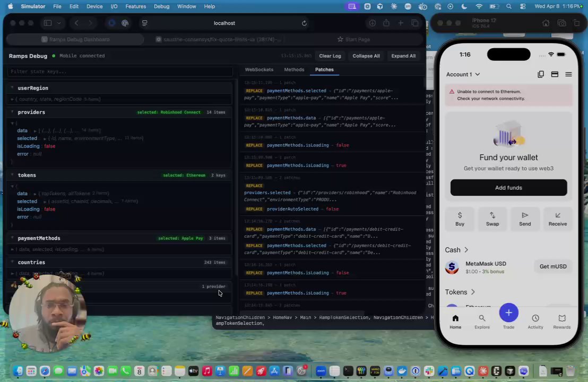Show Safari tab overview icon

[x=415, y=23]
